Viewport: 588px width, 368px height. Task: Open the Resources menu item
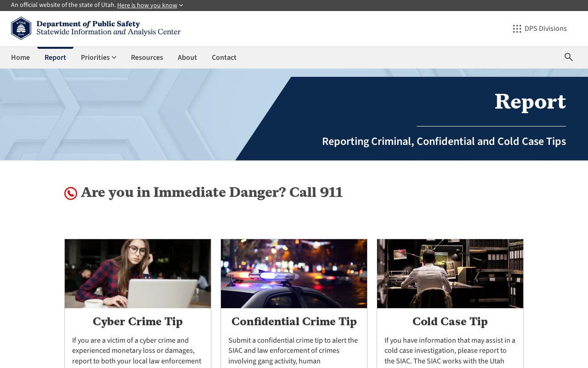[x=147, y=57]
